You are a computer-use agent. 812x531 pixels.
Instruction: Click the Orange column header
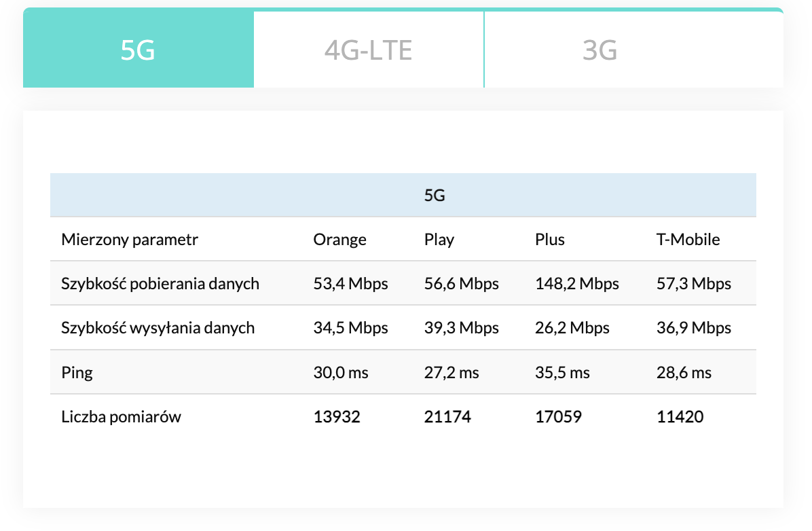point(339,240)
